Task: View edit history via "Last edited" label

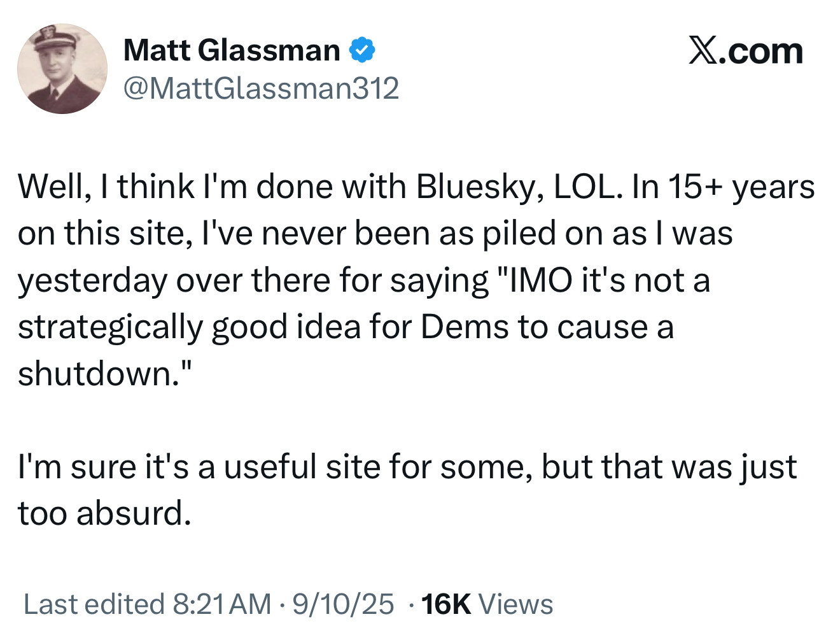Action: coord(94,604)
